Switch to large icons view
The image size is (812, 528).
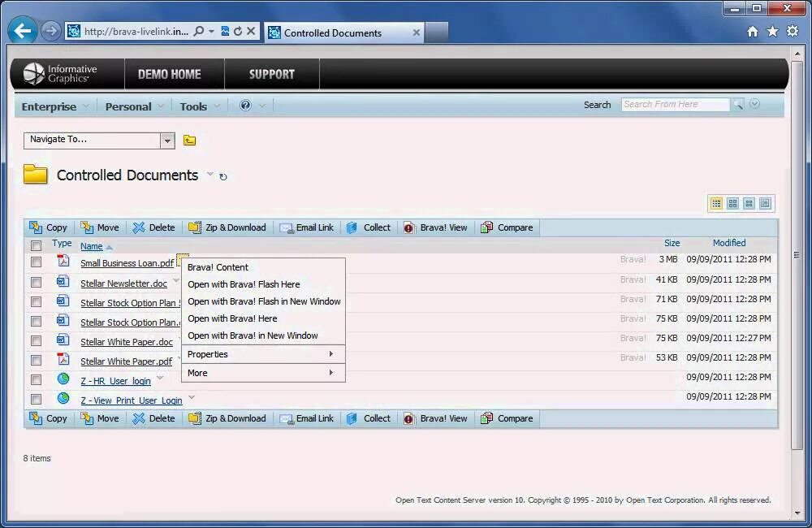pyautogui.click(x=732, y=203)
